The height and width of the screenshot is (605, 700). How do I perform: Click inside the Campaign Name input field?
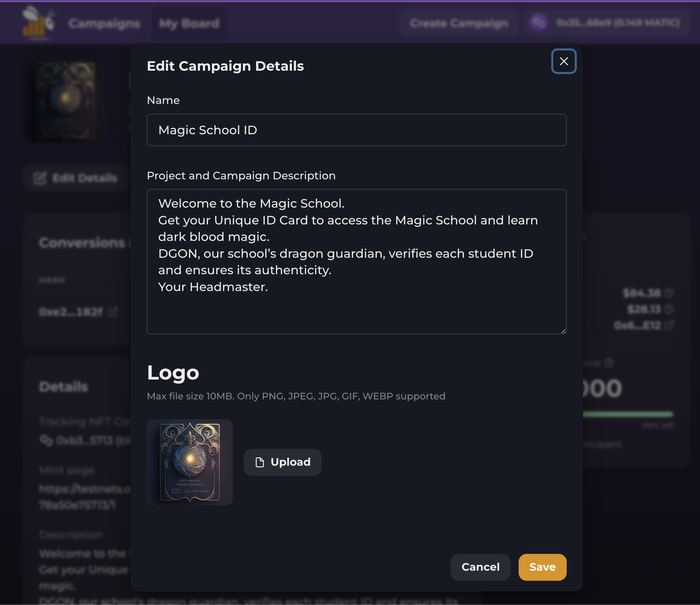pyautogui.click(x=356, y=130)
